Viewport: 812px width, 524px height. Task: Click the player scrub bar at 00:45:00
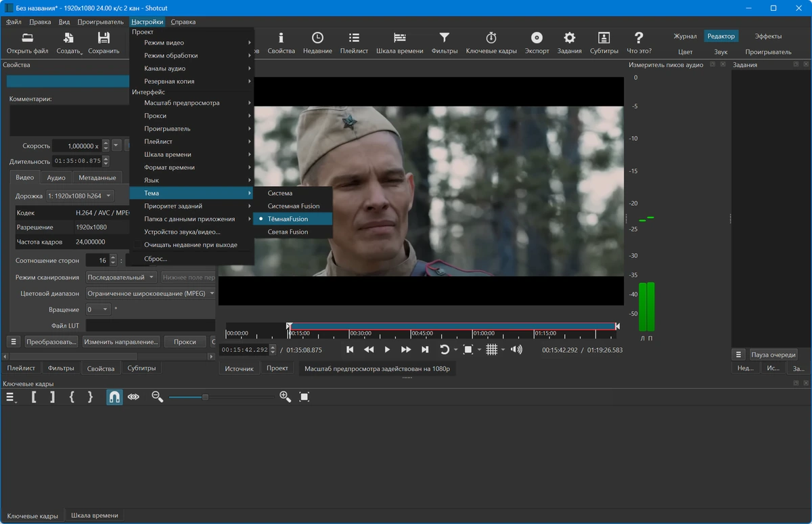point(411,332)
